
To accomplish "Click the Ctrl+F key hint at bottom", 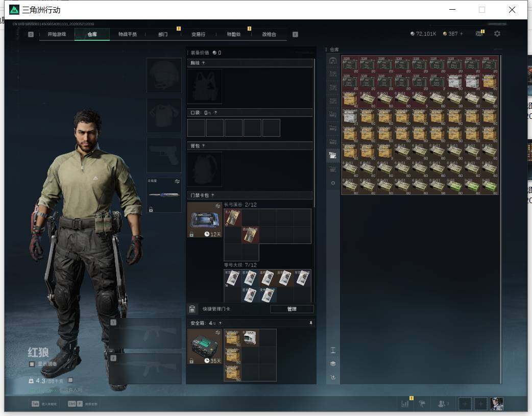I will point(75,404).
